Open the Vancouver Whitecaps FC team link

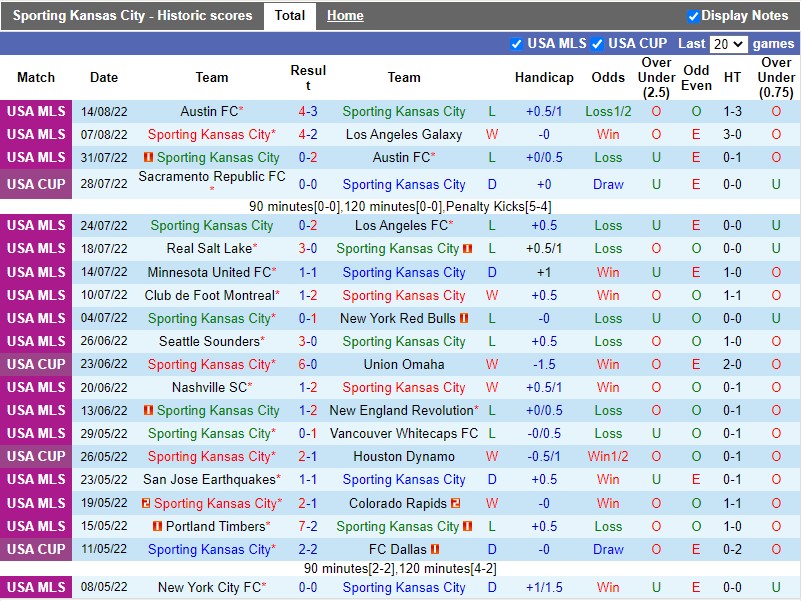click(404, 433)
